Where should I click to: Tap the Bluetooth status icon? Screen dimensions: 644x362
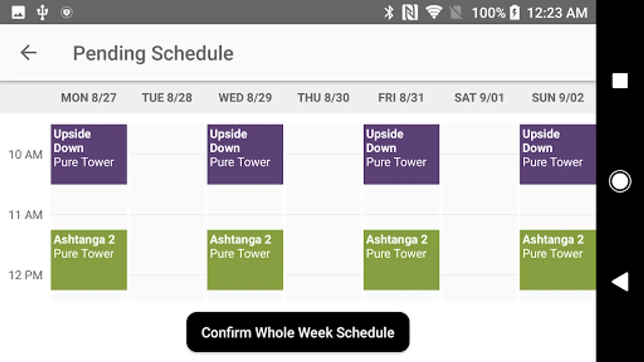click(x=388, y=12)
